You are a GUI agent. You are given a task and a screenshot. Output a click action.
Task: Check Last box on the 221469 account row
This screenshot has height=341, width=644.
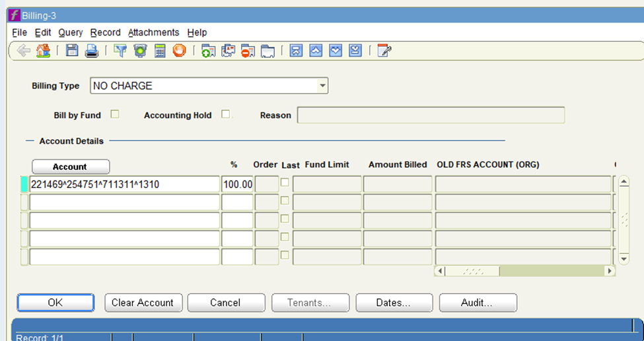tap(285, 183)
